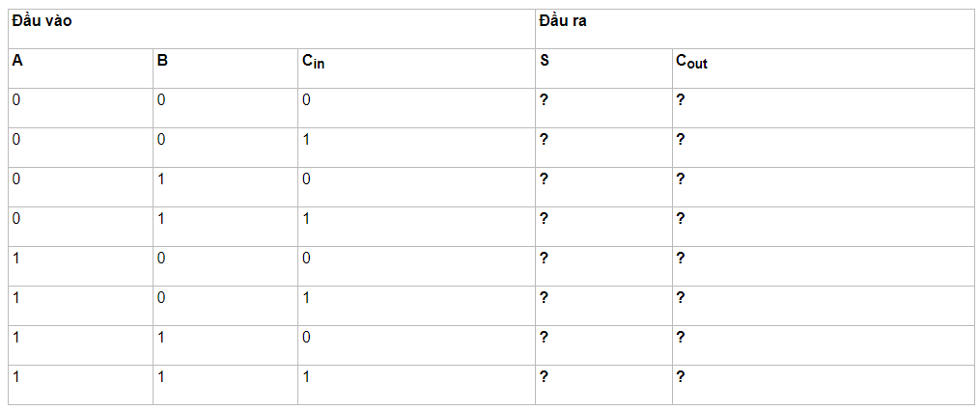Click the S question mark in last row

point(544,377)
